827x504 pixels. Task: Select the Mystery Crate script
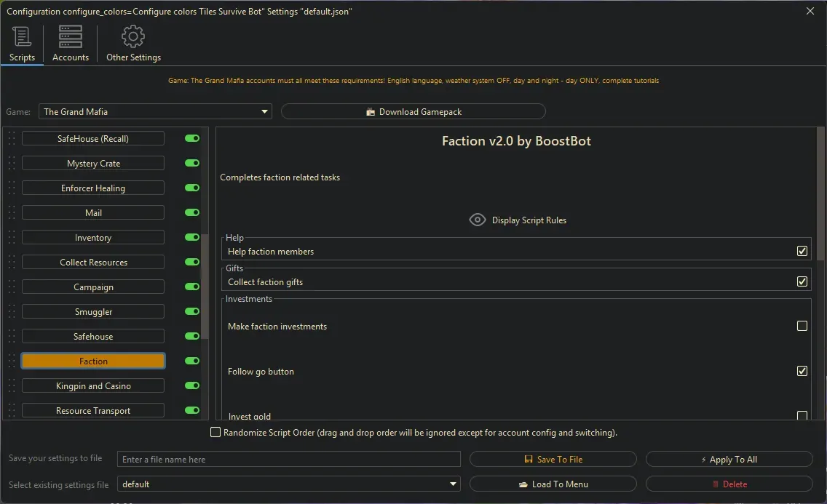coord(93,163)
